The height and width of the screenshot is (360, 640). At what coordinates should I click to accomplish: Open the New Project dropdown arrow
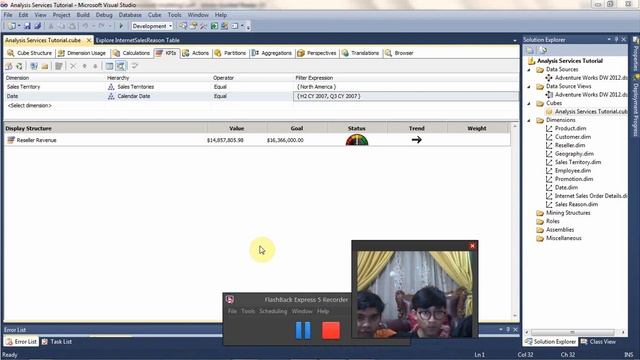(x=19, y=26)
